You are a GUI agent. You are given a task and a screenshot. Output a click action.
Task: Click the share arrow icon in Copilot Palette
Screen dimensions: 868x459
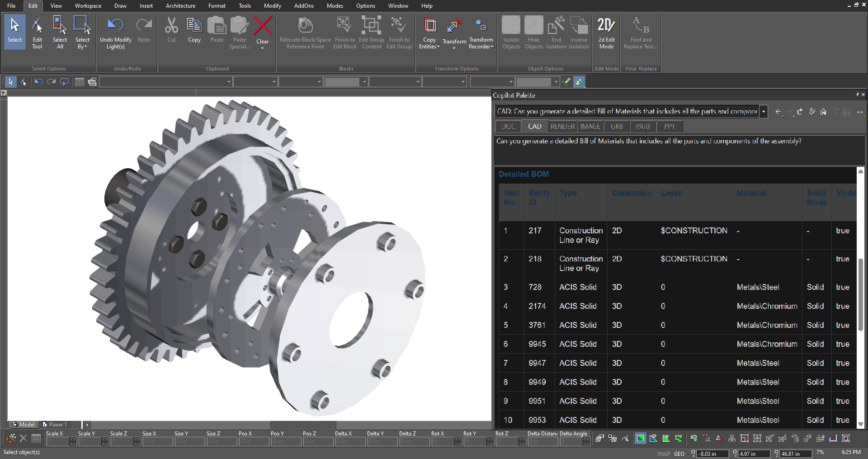(800, 112)
